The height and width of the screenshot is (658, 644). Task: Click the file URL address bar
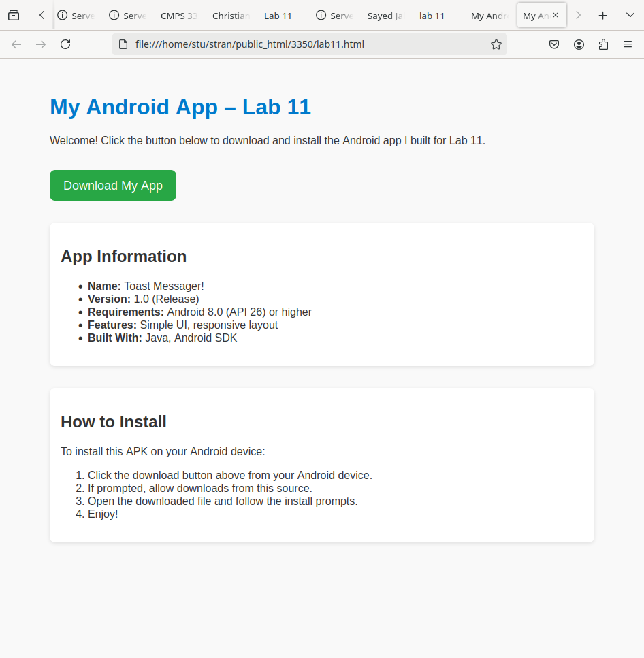(306, 44)
